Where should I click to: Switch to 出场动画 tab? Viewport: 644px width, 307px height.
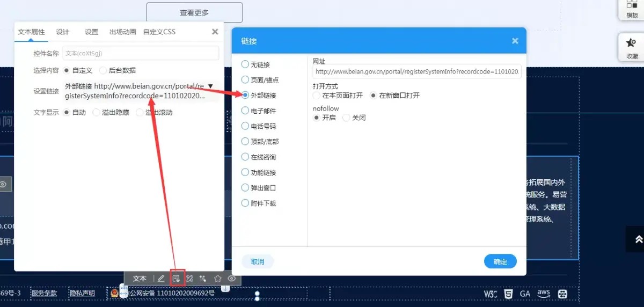pos(123,32)
